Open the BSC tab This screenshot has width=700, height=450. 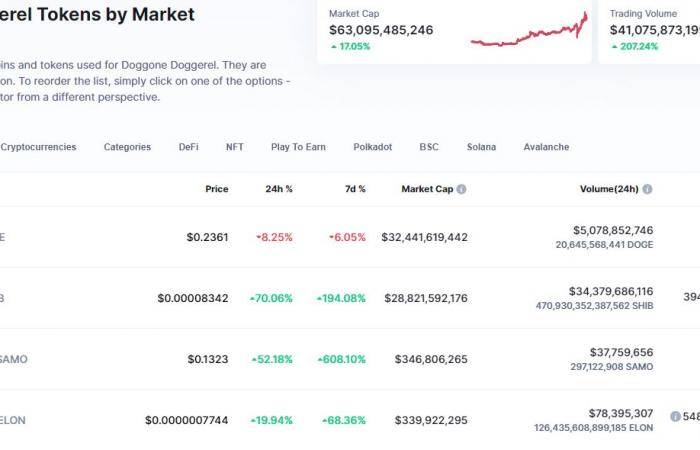click(429, 147)
